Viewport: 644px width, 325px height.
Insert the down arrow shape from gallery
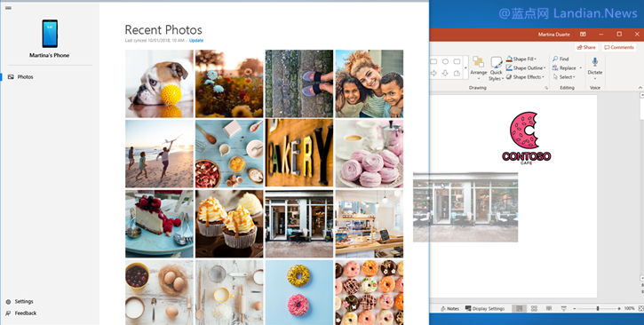pos(445,73)
